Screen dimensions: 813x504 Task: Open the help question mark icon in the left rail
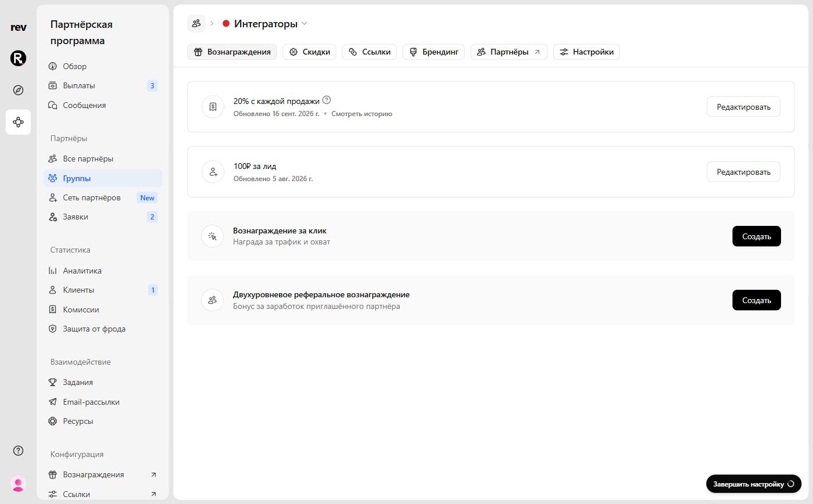(x=19, y=451)
